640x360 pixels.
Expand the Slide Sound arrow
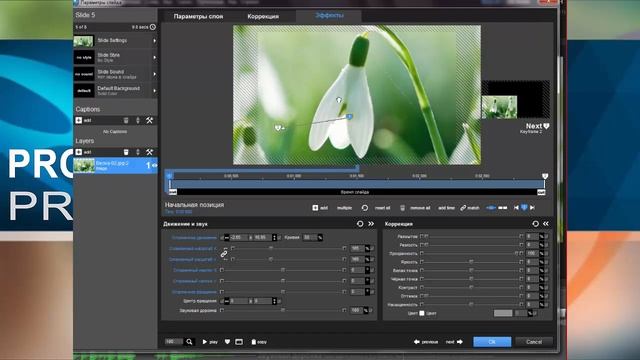[x=154, y=74]
